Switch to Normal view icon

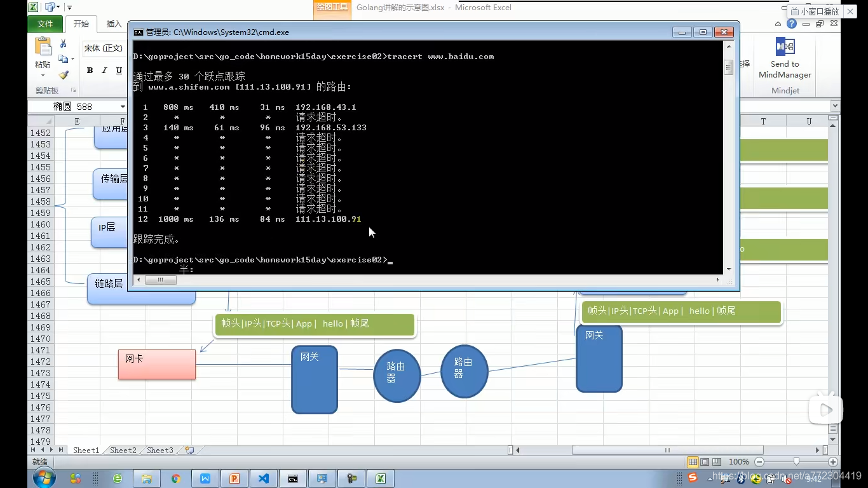click(x=693, y=462)
